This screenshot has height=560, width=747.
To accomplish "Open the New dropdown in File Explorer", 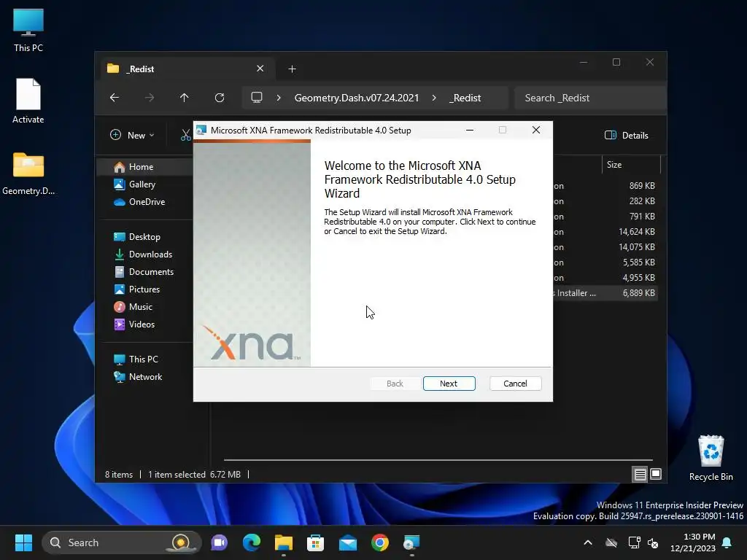I will click(x=133, y=135).
